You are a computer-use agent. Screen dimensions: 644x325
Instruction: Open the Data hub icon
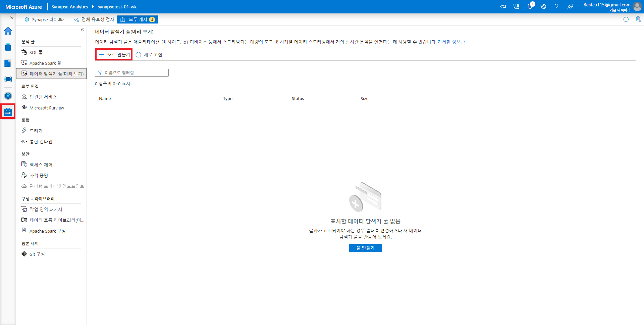[x=8, y=47]
